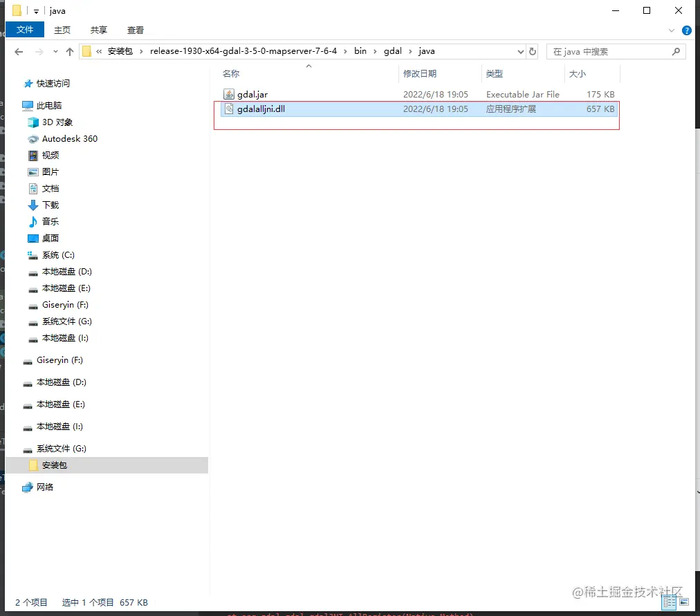Viewport: 700px width, 616px height.
Task: Select the gdalalljni.dll file
Action: pos(418,109)
